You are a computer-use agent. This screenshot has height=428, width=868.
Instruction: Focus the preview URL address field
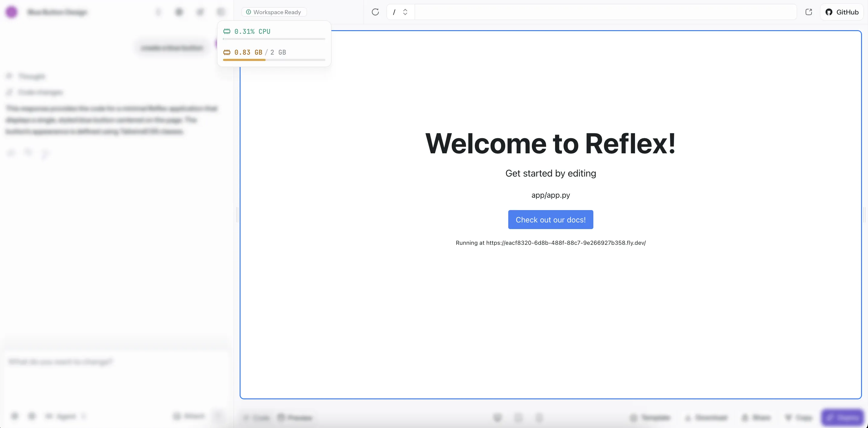[x=605, y=12]
